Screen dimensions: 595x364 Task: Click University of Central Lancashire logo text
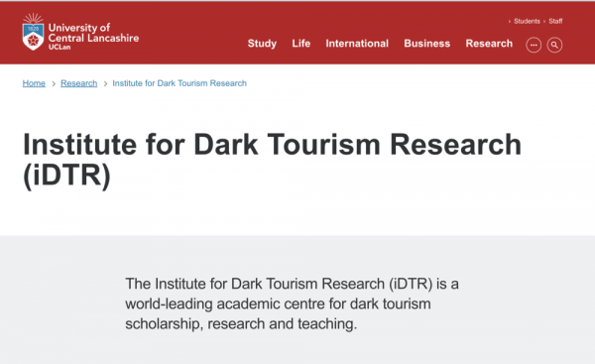click(93, 36)
